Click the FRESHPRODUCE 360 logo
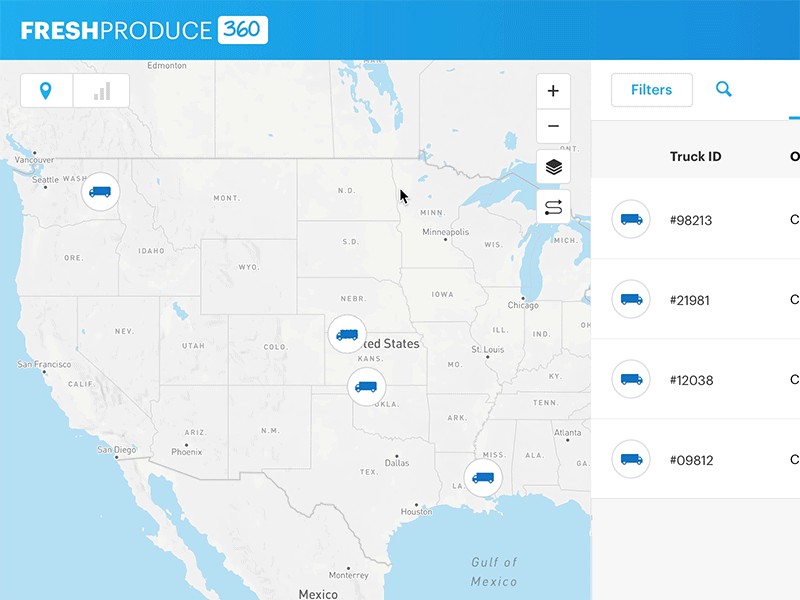Viewport: 800px width, 600px height. (x=140, y=29)
